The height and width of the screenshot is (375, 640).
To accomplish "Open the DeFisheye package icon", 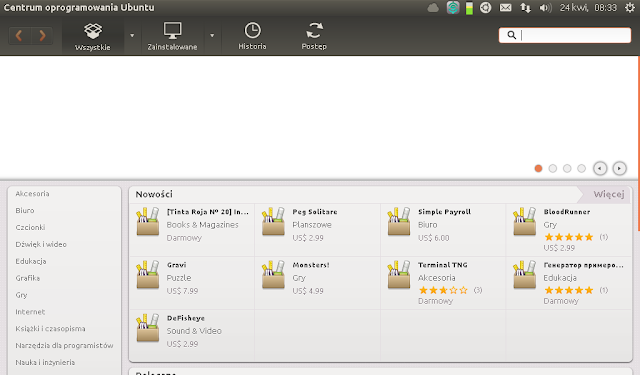I will (148, 327).
